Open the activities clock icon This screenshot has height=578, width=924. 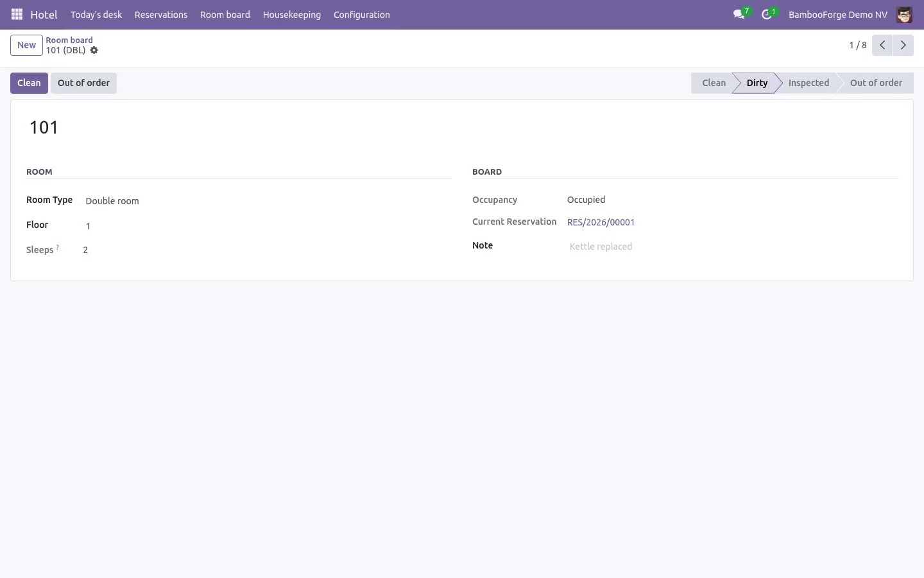(x=767, y=14)
